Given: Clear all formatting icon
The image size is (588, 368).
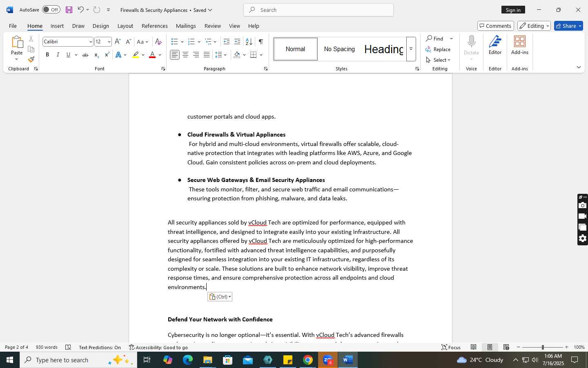Looking at the screenshot, I should point(158,42).
